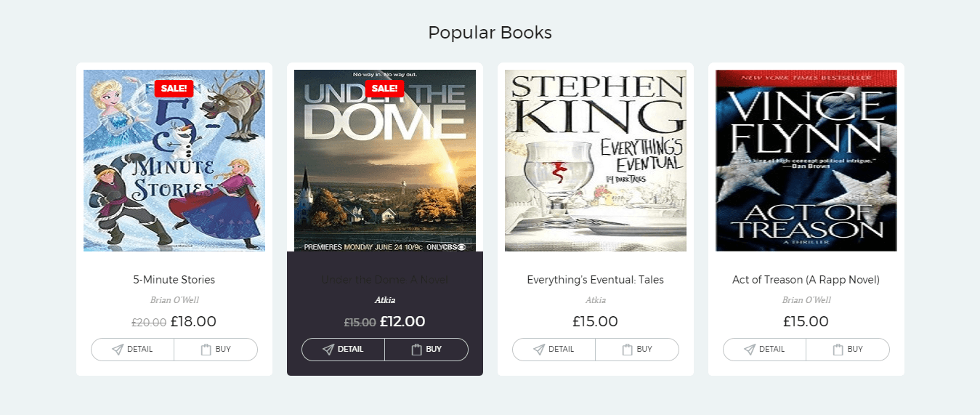
Task: Open the Act of Treason cover image
Action: click(806, 161)
